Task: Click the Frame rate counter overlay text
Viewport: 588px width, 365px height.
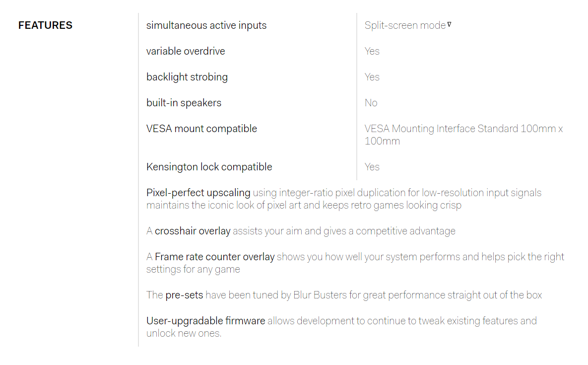Action: point(214,257)
